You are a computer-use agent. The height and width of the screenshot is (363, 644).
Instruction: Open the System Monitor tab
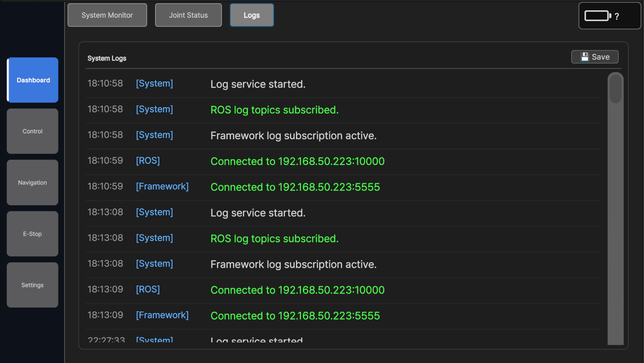(x=107, y=15)
